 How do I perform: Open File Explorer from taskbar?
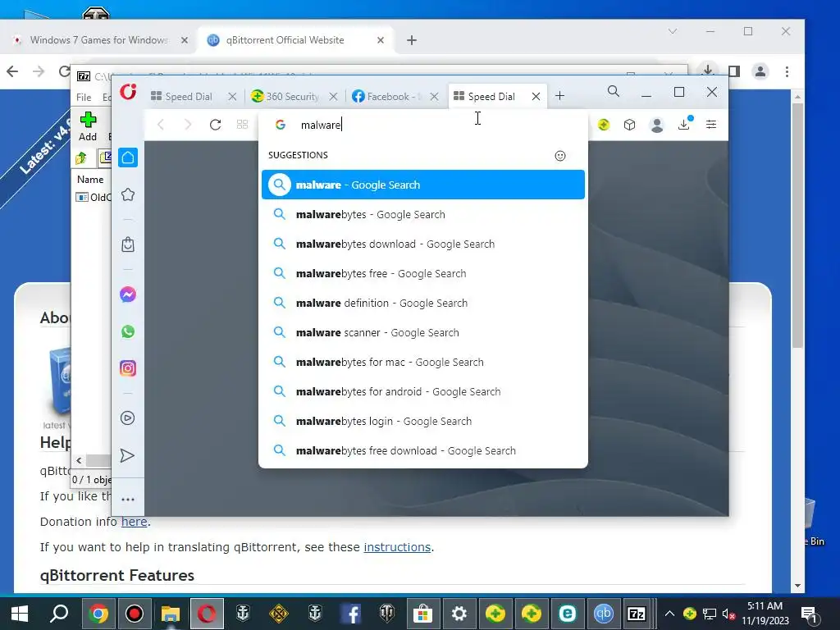point(171,614)
